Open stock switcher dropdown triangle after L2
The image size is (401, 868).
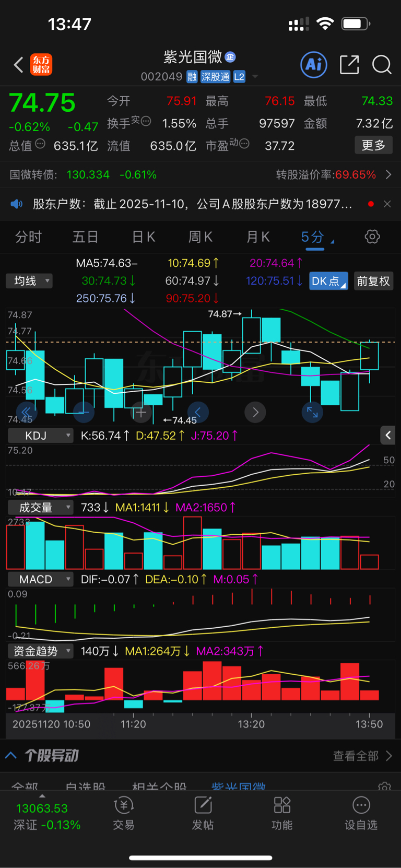(255, 77)
